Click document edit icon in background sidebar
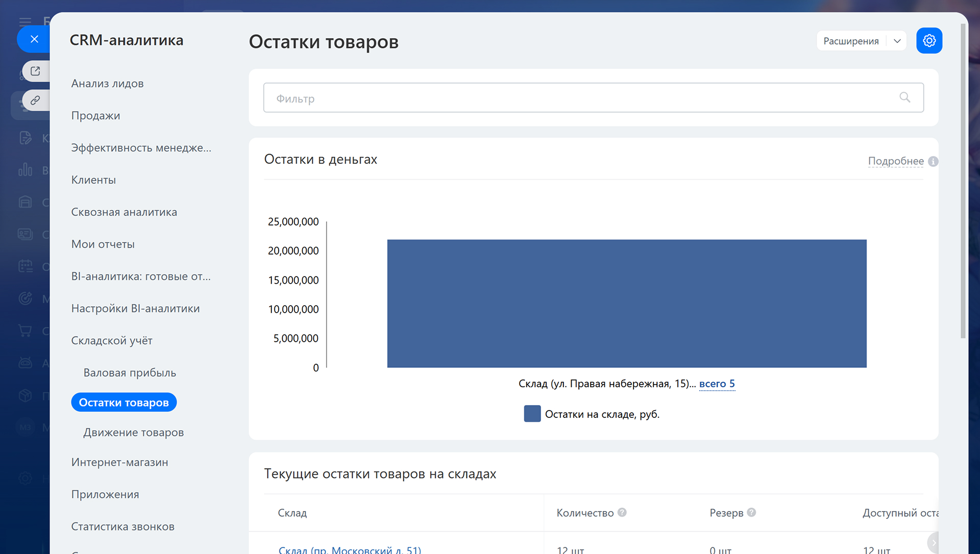Viewport: 980px width, 554px height. pos(25,138)
